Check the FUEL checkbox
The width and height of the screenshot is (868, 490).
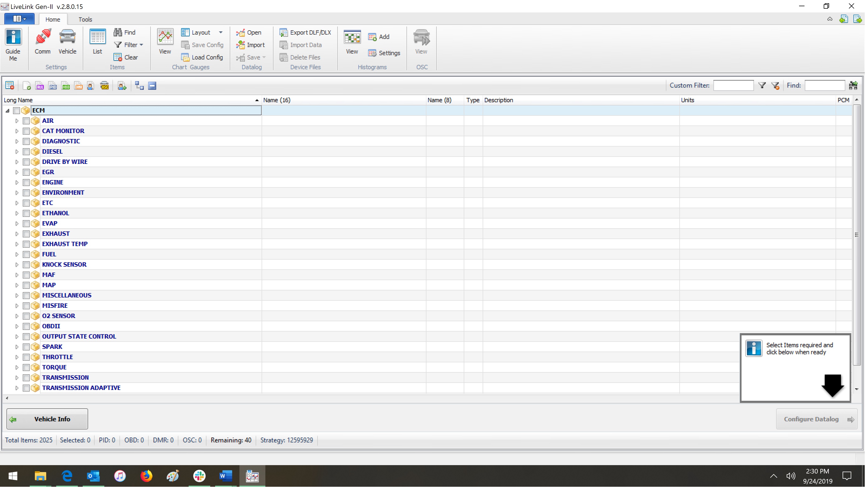pos(26,254)
